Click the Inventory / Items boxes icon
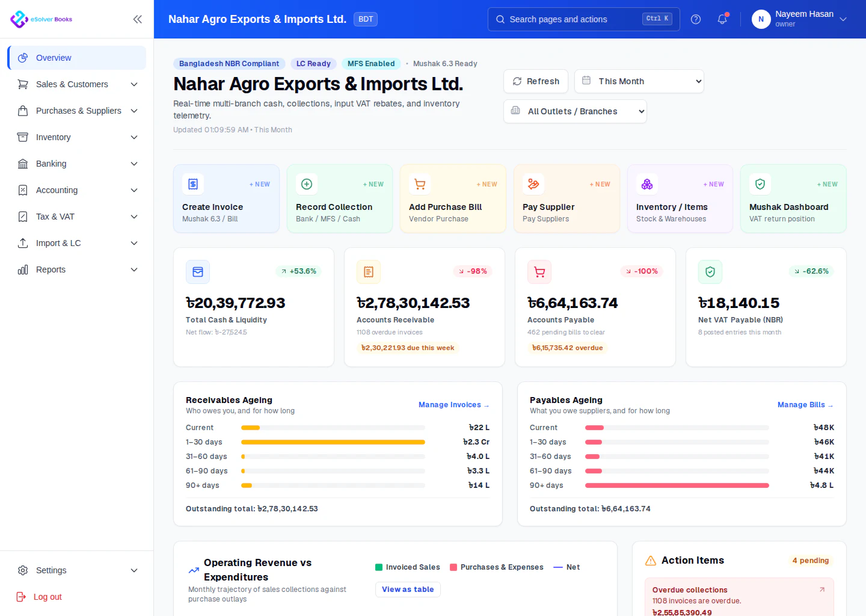Screen dimensions: 866x616 (x=647, y=184)
